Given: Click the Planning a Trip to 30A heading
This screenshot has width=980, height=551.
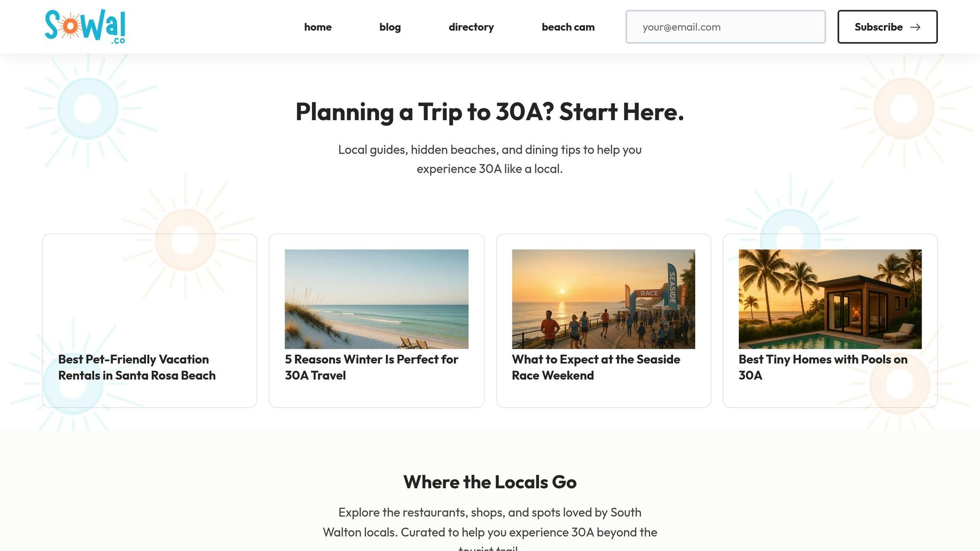Looking at the screenshot, I should pos(490,112).
